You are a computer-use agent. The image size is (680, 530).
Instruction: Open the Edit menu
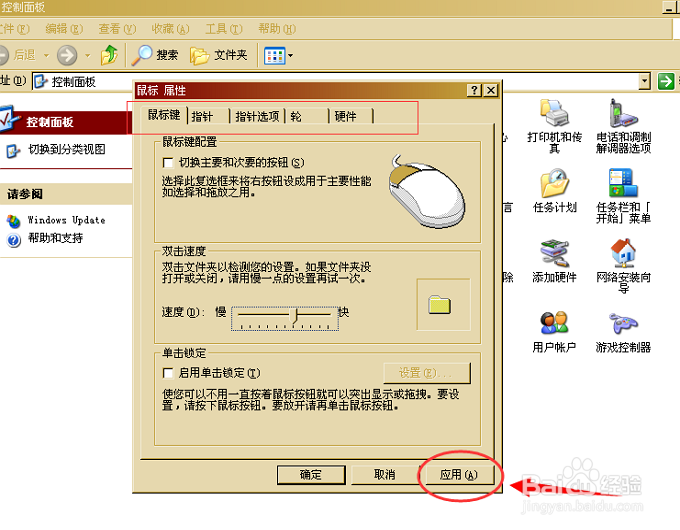pyautogui.click(x=64, y=29)
